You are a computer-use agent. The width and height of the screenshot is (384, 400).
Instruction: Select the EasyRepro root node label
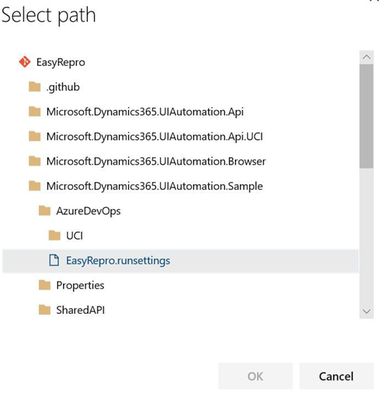coord(61,62)
